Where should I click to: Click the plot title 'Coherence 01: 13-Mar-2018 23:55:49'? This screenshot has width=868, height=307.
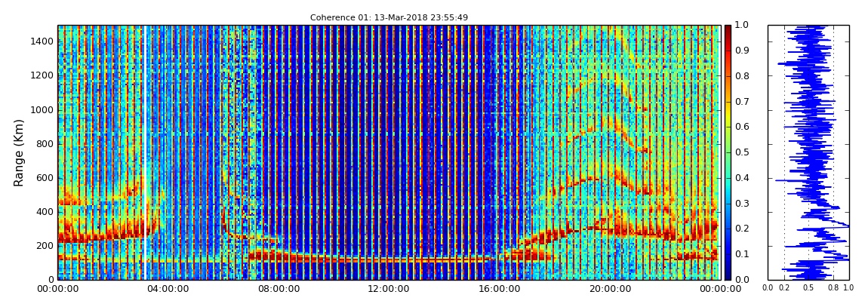[389, 17]
